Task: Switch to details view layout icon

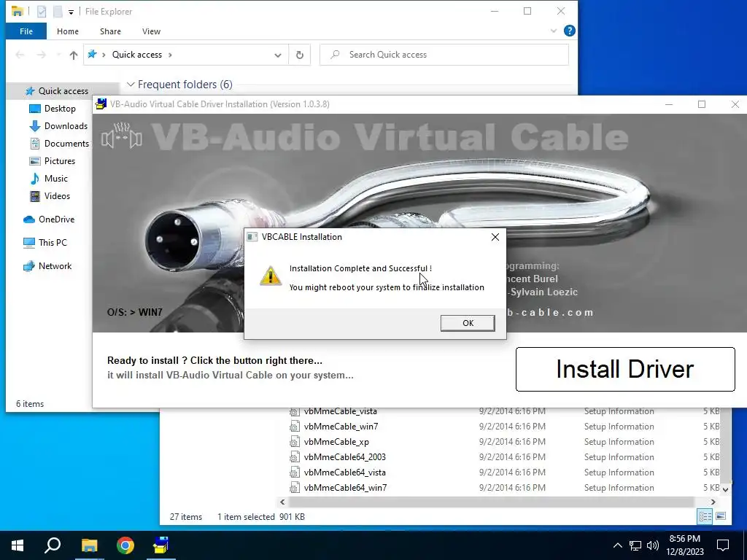Action: 705,516
